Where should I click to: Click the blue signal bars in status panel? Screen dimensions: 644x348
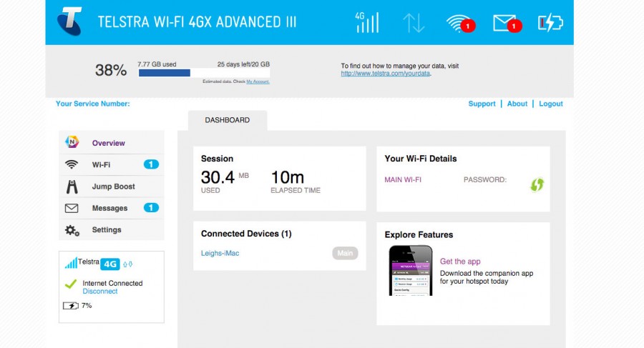click(71, 263)
